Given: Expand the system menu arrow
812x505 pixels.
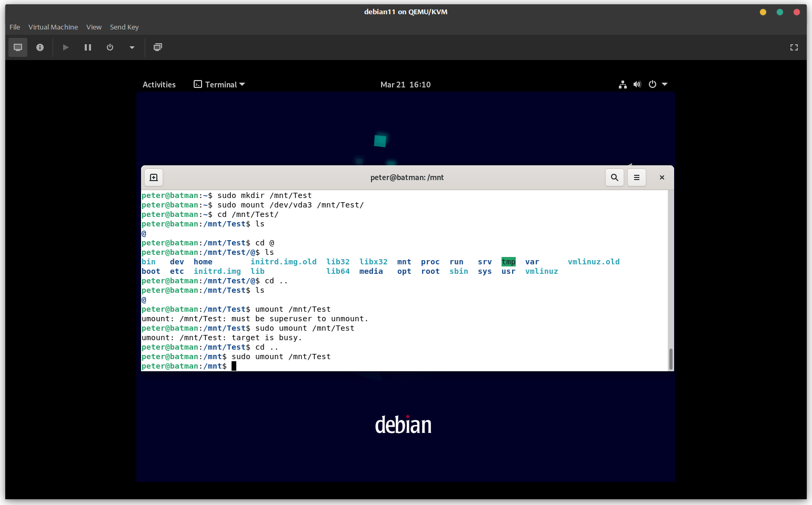Looking at the screenshot, I should point(665,84).
